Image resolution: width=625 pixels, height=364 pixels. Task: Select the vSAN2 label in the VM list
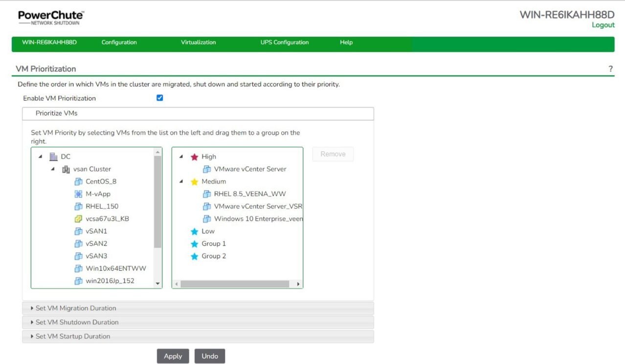pos(96,244)
